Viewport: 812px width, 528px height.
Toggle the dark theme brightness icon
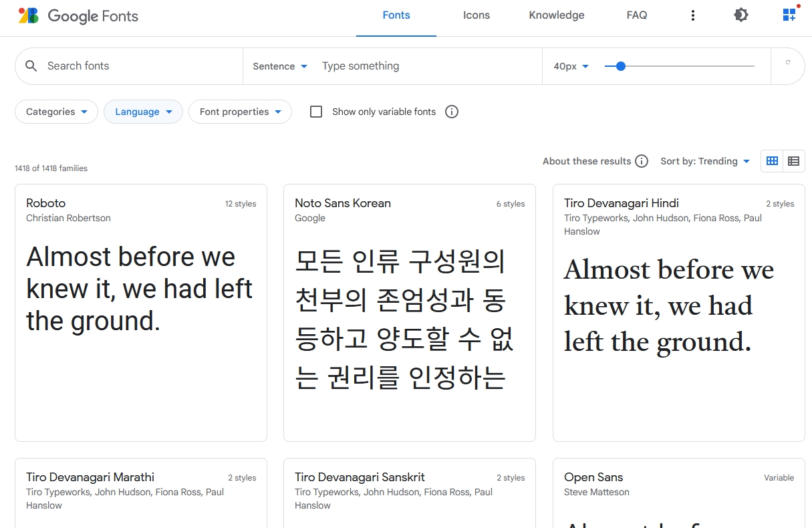pos(741,15)
